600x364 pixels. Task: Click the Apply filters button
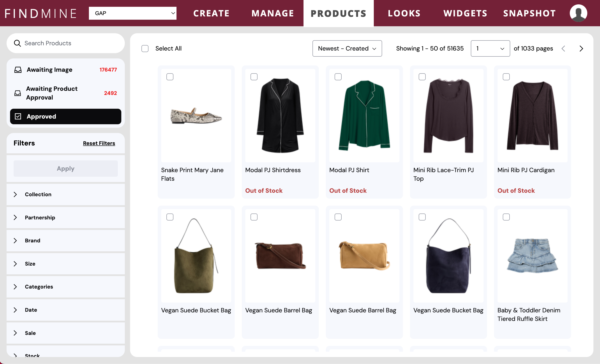[x=66, y=169]
